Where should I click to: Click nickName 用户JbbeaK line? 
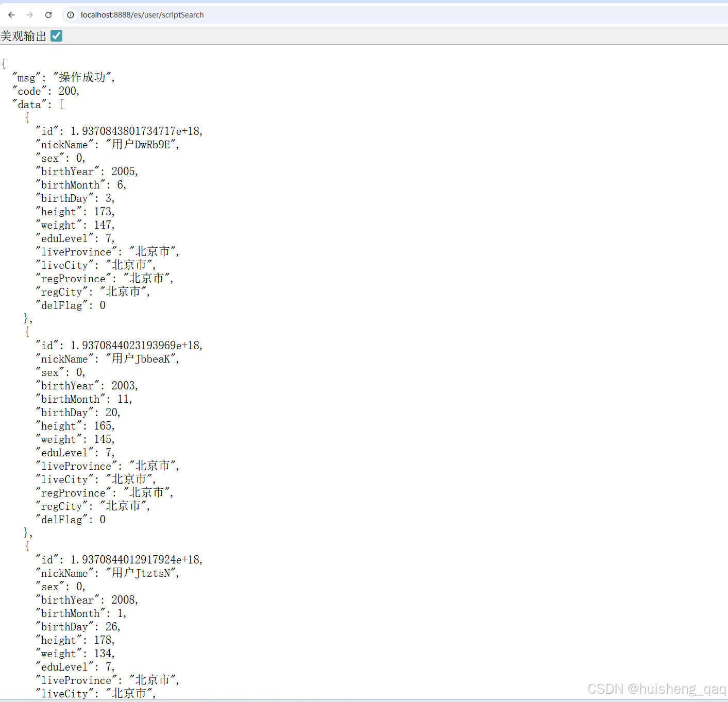click(x=108, y=359)
